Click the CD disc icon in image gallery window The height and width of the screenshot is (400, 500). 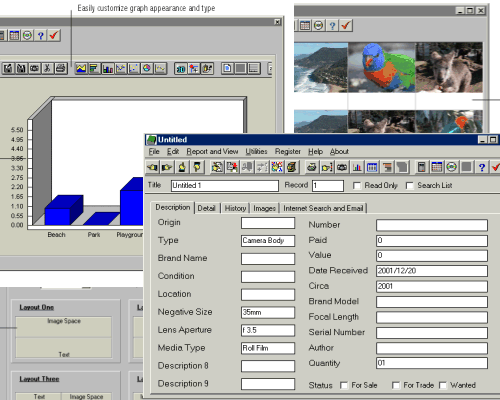coord(318,25)
